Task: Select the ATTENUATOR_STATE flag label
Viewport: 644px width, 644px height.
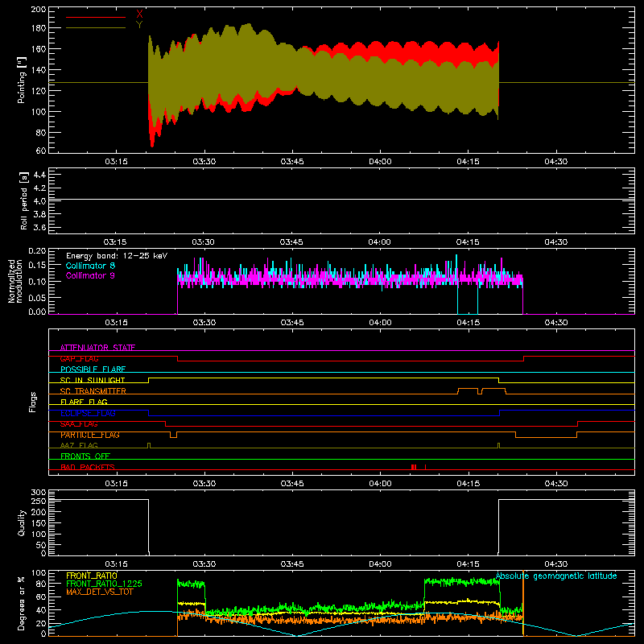Action: point(97,348)
